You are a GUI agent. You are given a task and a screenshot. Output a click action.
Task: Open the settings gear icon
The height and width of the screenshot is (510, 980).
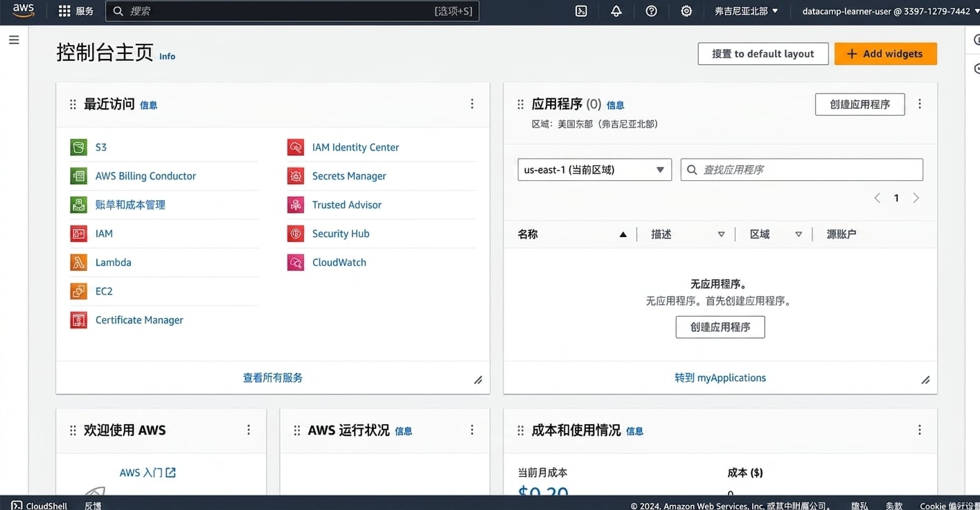coord(686,11)
